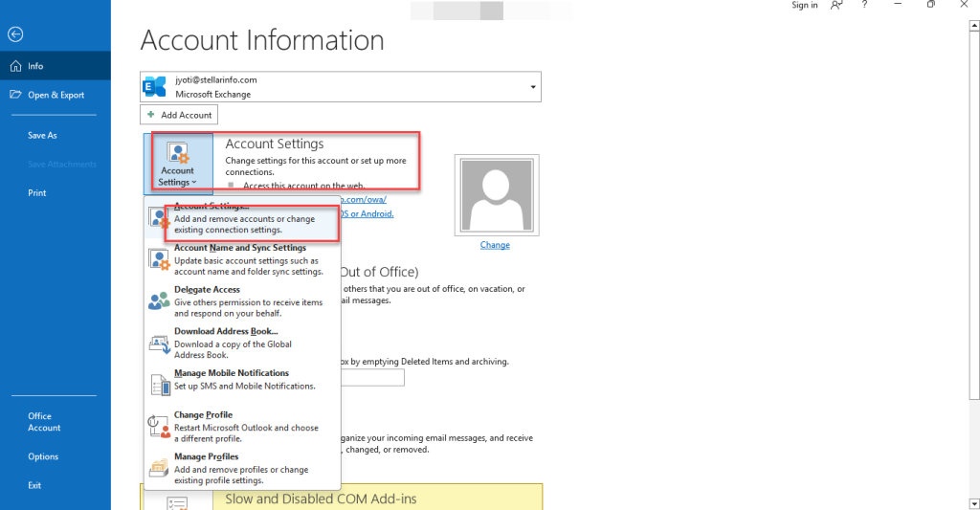Click the vertical scrollbar thumb
The width and height of the screenshot is (980, 510).
[973, 215]
